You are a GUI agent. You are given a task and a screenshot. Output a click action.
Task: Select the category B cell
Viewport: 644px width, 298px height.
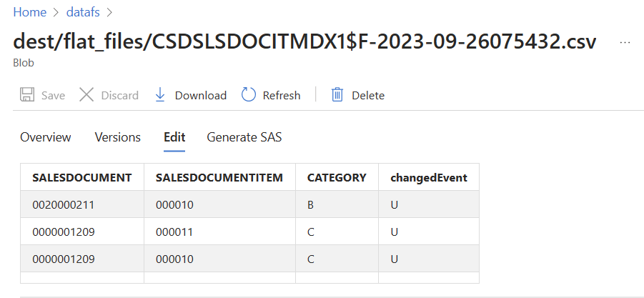[x=337, y=204]
